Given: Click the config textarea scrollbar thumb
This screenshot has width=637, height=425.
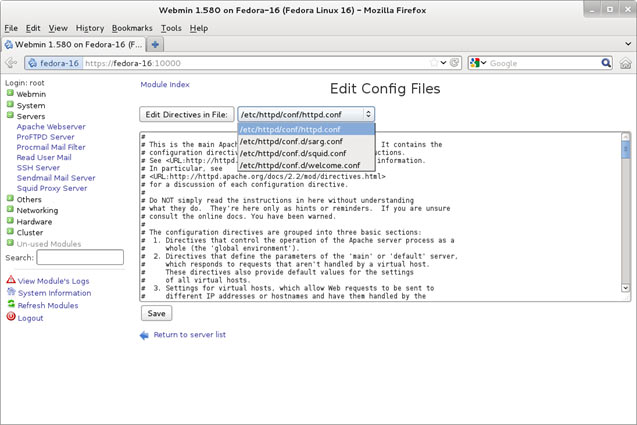Looking at the screenshot, I should [x=626, y=149].
